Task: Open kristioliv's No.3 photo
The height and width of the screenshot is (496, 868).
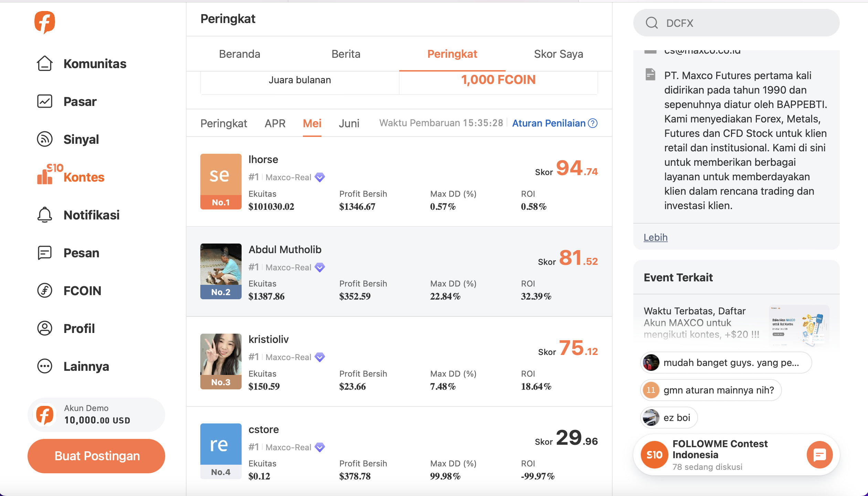Action: pos(221,362)
